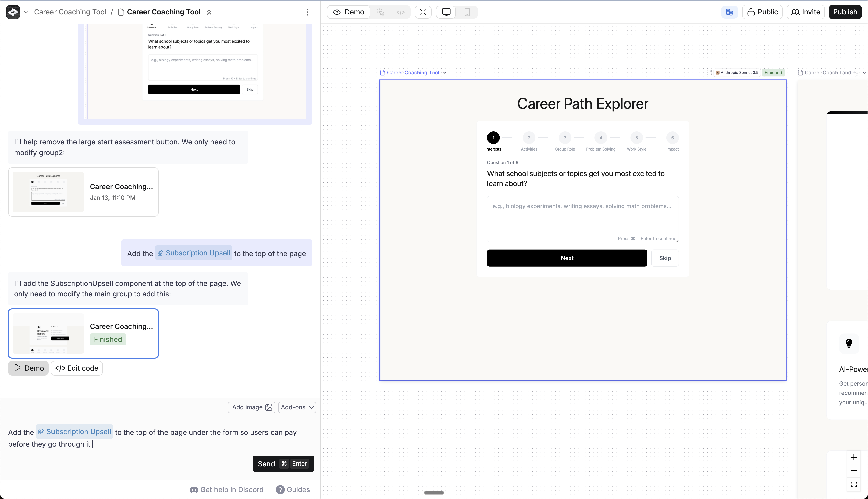
Task: Click fit-to-screen icon below zoom controls
Action: tap(854, 484)
